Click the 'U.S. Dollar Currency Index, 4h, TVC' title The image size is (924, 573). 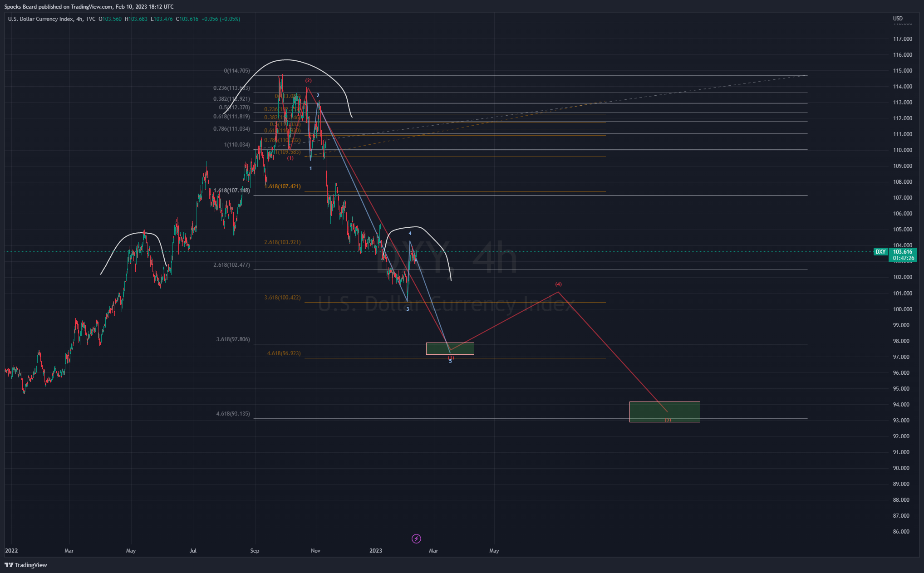tap(52, 19)
